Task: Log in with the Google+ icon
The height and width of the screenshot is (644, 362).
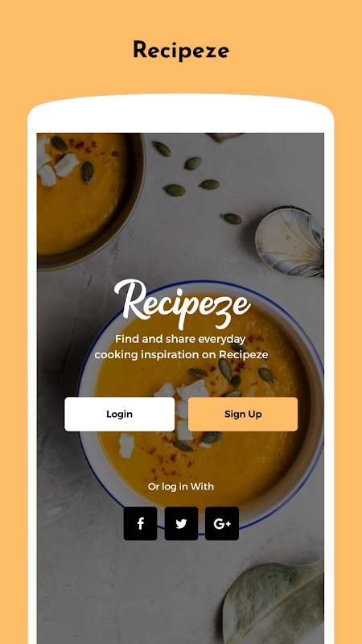Action: (222, 523)
